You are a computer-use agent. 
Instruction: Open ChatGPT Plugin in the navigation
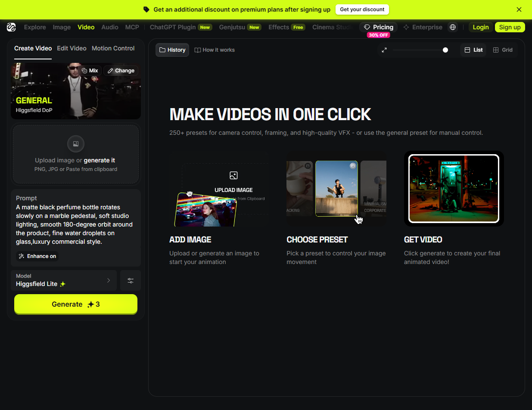coord(181,27)
